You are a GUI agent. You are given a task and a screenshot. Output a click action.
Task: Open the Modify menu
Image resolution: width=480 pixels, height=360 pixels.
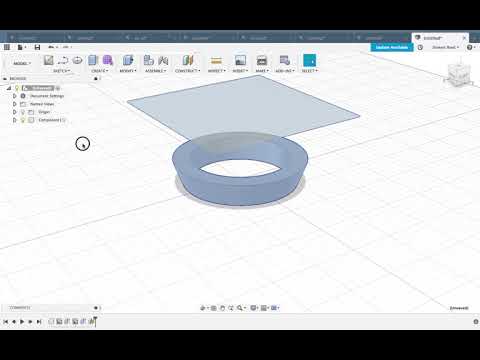(128, 71)
